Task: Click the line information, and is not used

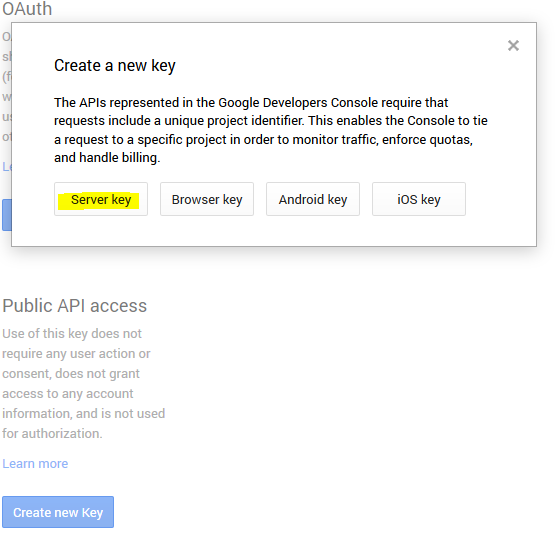Action: 84,414
